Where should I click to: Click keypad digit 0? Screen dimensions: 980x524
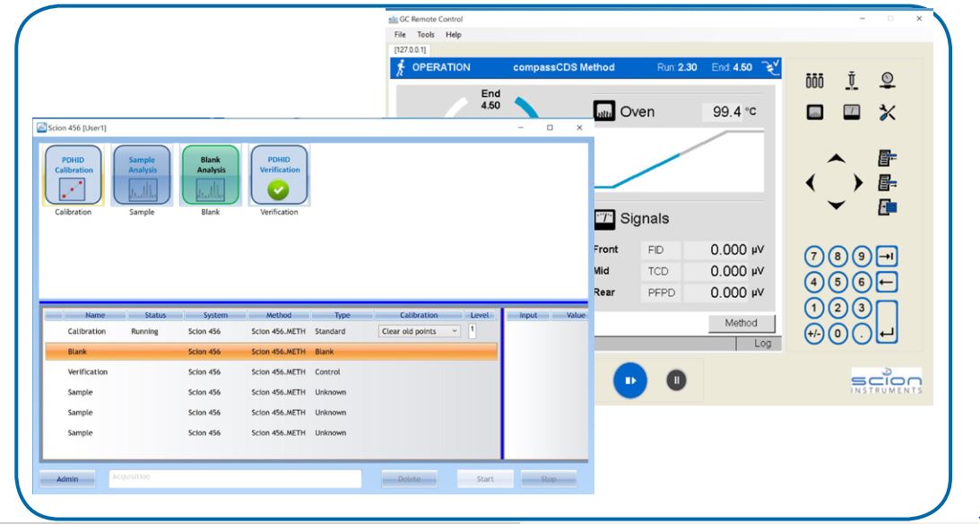(x=838, y=333)
